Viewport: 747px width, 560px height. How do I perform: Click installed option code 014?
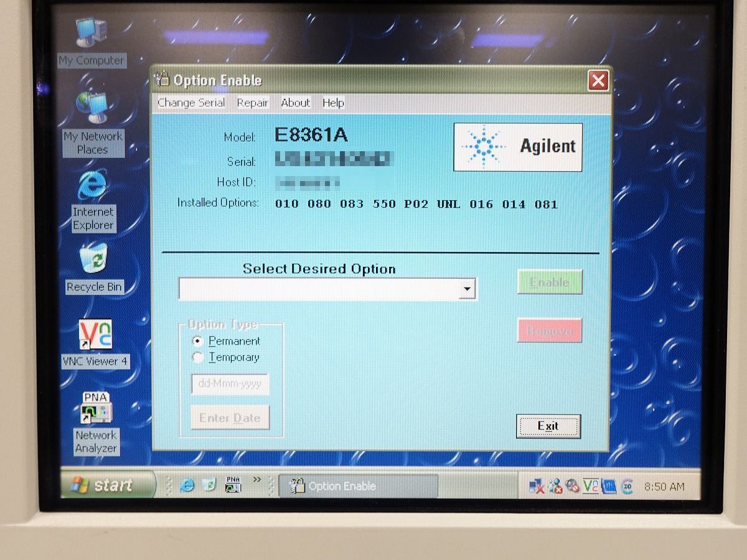[x=514, y=204]
